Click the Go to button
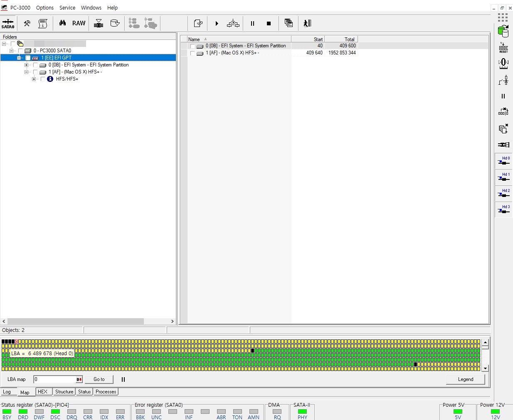 [99, 379]
